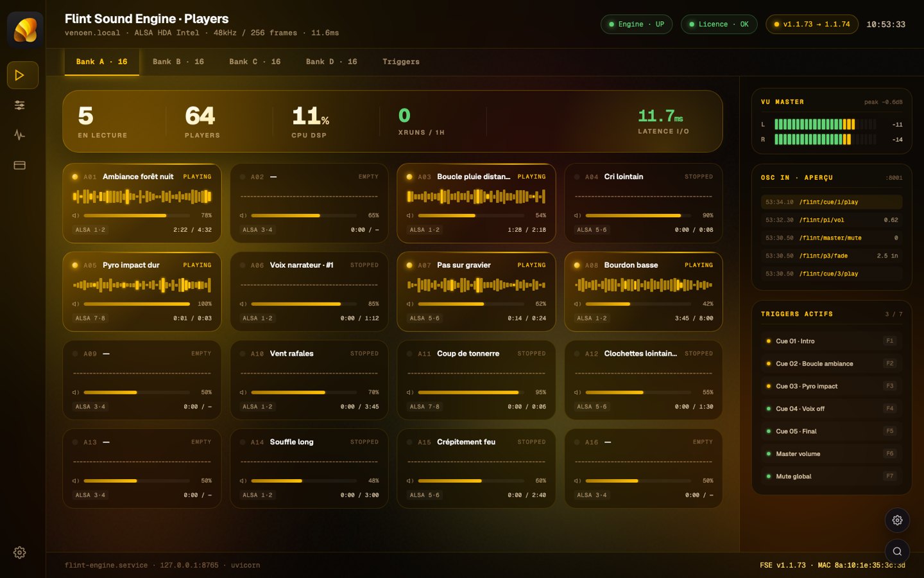Click speaker icon on A14 Souffle long
The height and width of the screenshot is (578, 924).
[243, 481]
